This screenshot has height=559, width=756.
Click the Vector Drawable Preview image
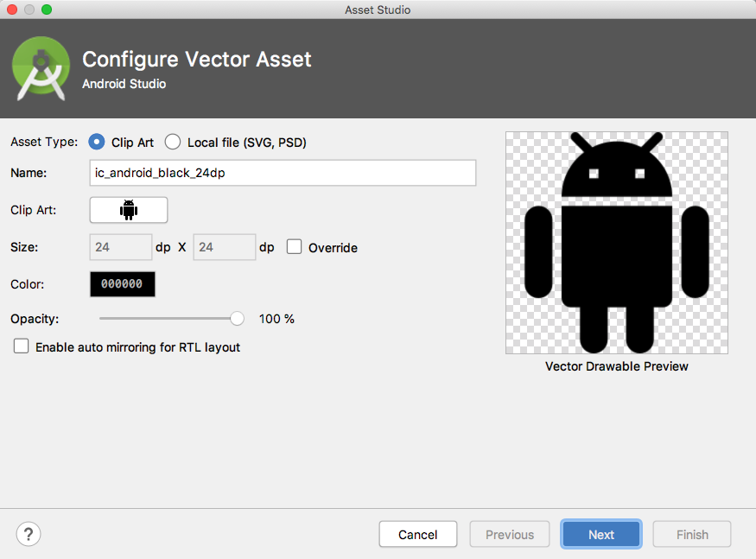point(616,243)
